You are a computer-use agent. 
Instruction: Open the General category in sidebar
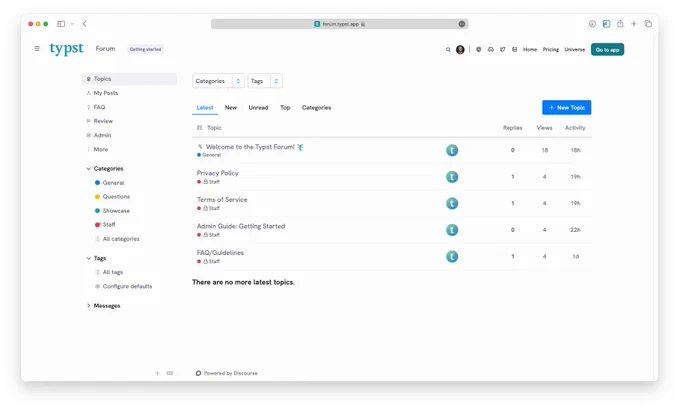click(x=109, y=183)
